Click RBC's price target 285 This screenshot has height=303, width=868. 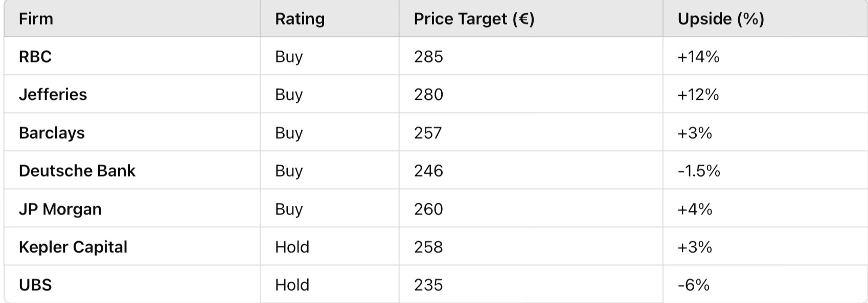tap(428, 56)
